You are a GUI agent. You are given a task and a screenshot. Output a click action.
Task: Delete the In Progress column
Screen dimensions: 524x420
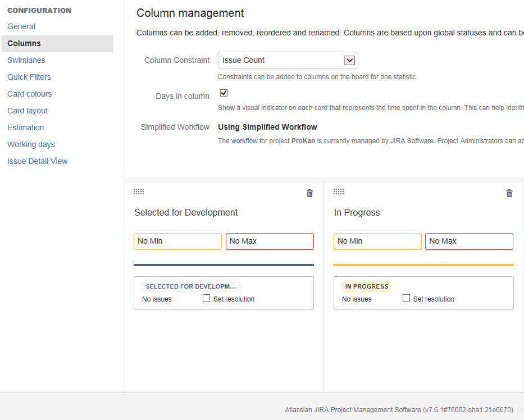[509, 193]
